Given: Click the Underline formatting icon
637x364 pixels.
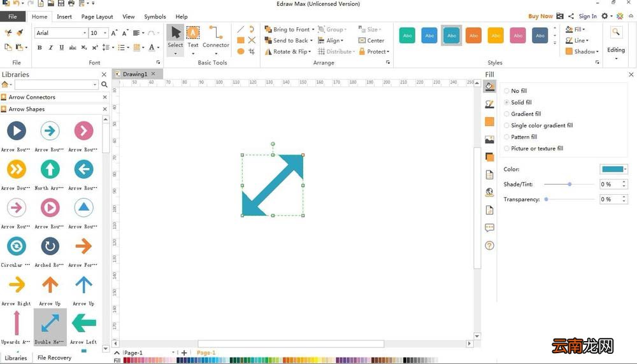Looking at the screenshot, I should (61, 48).
